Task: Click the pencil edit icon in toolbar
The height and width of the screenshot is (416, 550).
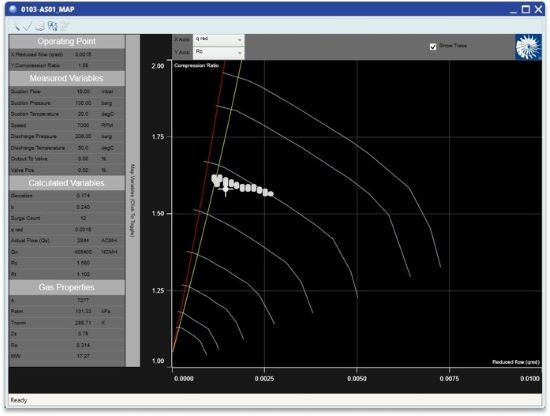Action: [16, 26]
